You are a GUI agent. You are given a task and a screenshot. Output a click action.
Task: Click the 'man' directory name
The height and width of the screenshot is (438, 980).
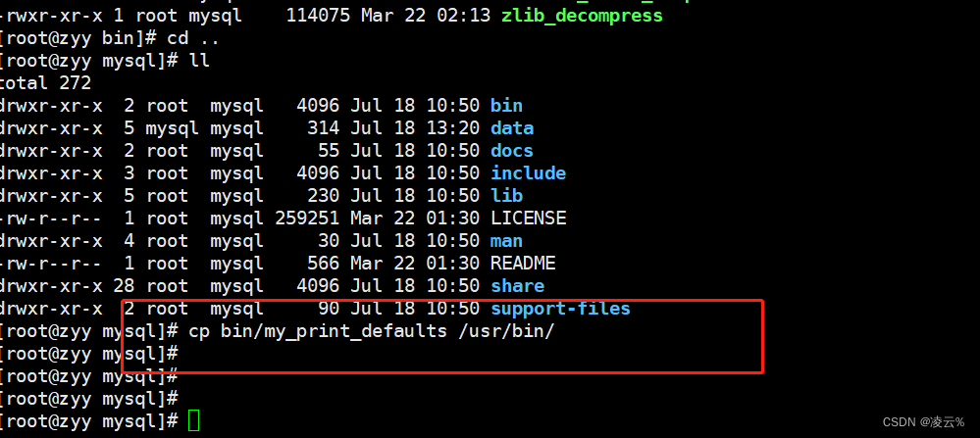click(506, 240)
